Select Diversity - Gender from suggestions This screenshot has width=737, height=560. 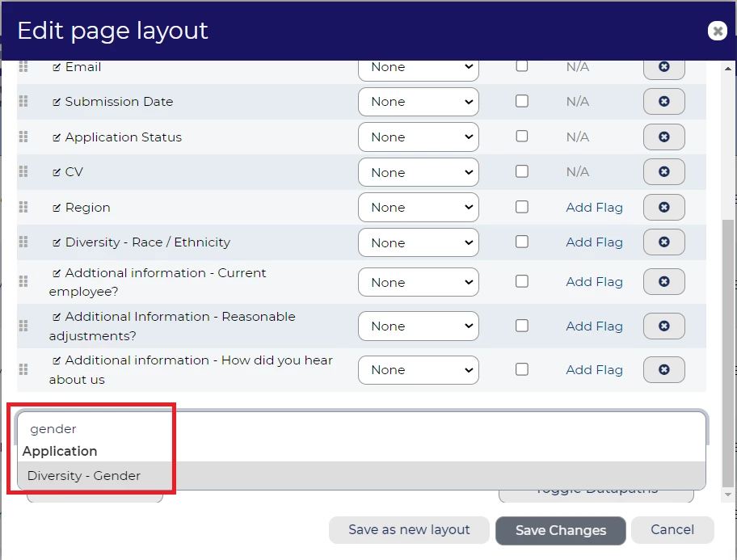(x=84, y=476)
